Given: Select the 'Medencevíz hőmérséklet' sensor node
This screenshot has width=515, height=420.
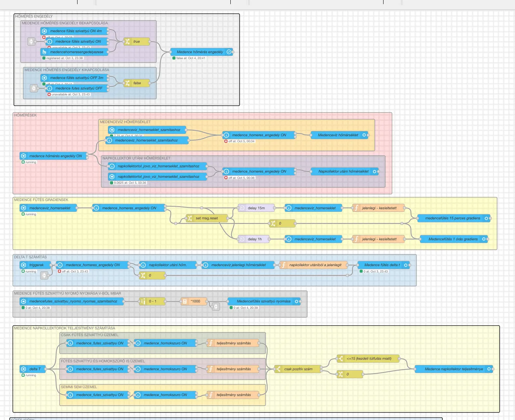Looking at the screenshot, I should [340, 135].
